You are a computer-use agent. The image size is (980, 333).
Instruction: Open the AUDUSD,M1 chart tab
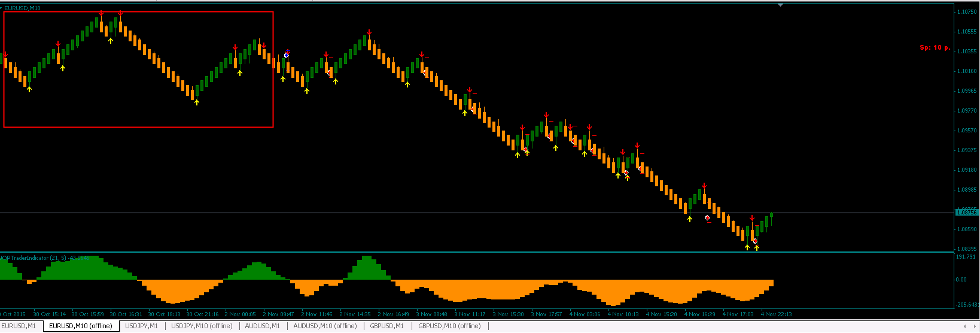(x=263, y=326)
